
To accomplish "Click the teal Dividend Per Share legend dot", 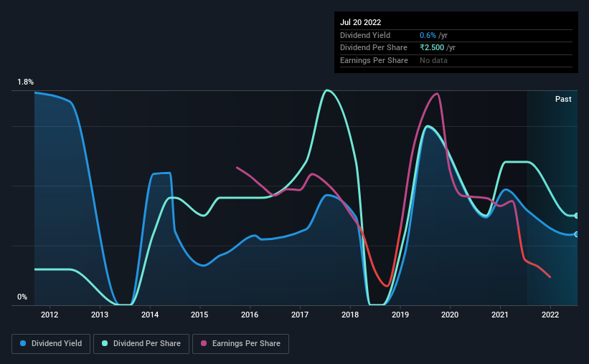I will (105, 343).
